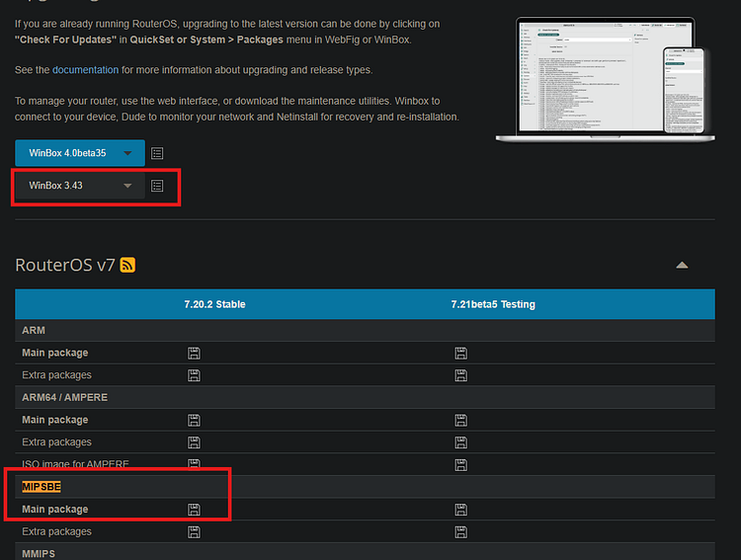Download MIPSBE Main package 7.20.2 Stable

194,510
